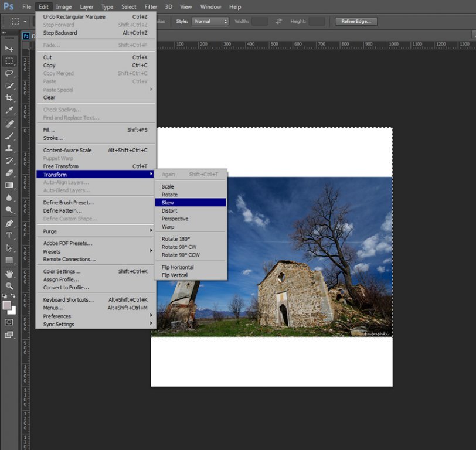476x450 pixels.
Task: Select the Crop tool
Action: click(9, 98)
